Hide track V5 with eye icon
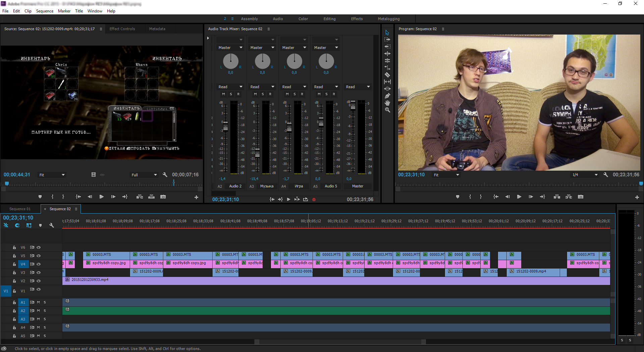 click(39, 255)
